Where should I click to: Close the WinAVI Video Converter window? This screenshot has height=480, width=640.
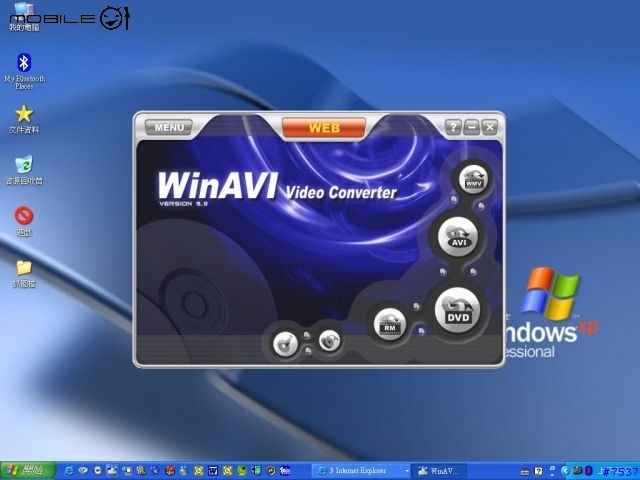(x=489, y=127)
